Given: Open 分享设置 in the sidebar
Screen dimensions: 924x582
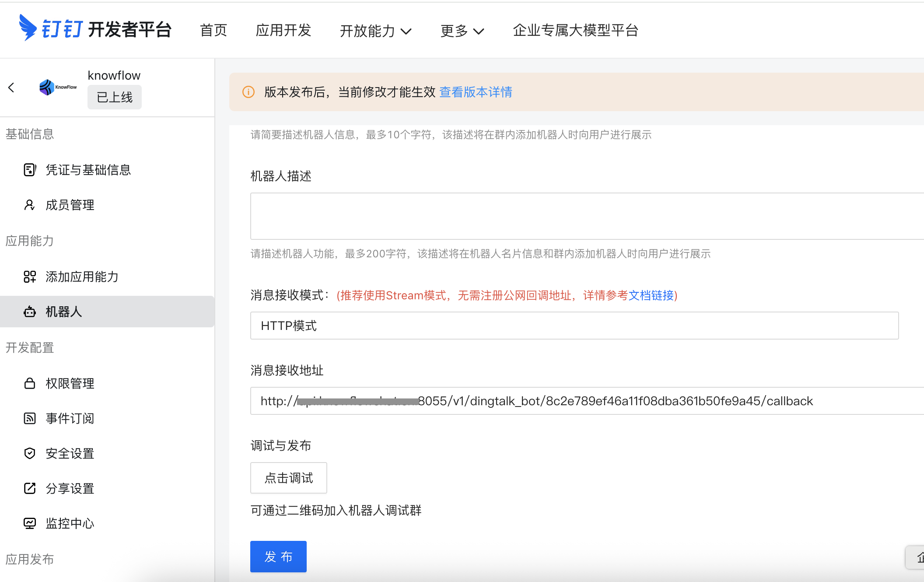Looking at the screenshot, I should (70, 488).
